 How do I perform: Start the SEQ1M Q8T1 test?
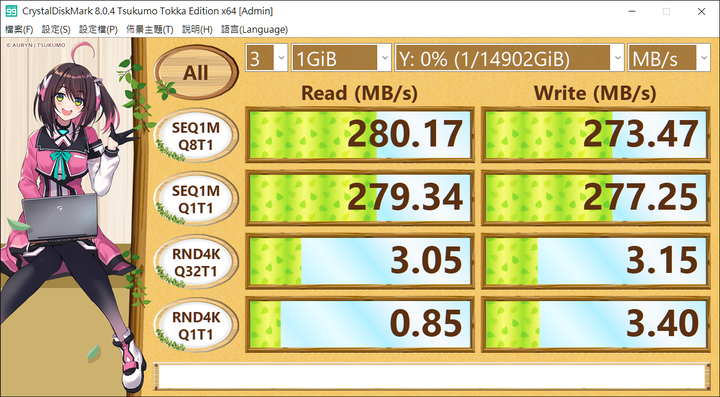(x=196, y=136)
